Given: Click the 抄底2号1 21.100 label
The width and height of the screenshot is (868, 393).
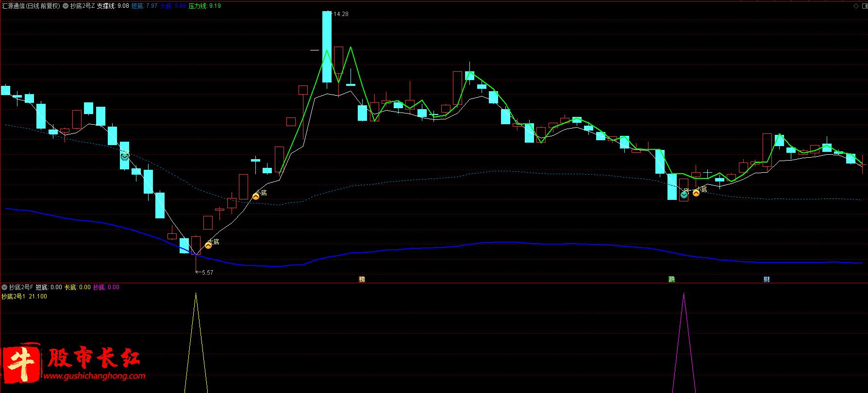Looking at the screenshot, I should coord(24,296).
